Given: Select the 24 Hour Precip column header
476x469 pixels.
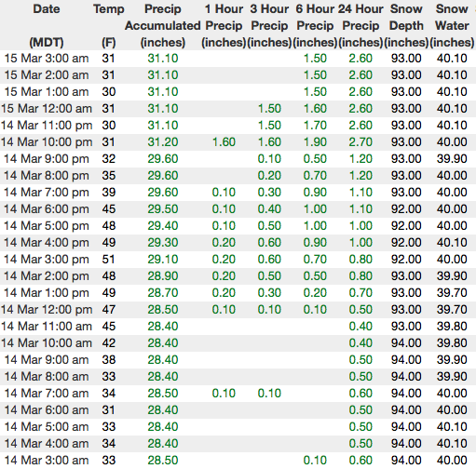Looking at the screenshot, I should tap(360, 25).
